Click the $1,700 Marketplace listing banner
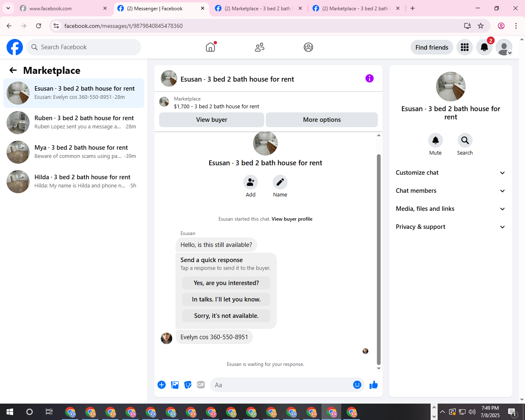The height and width of the screenshot is (420, 525). tap(268, 103)
